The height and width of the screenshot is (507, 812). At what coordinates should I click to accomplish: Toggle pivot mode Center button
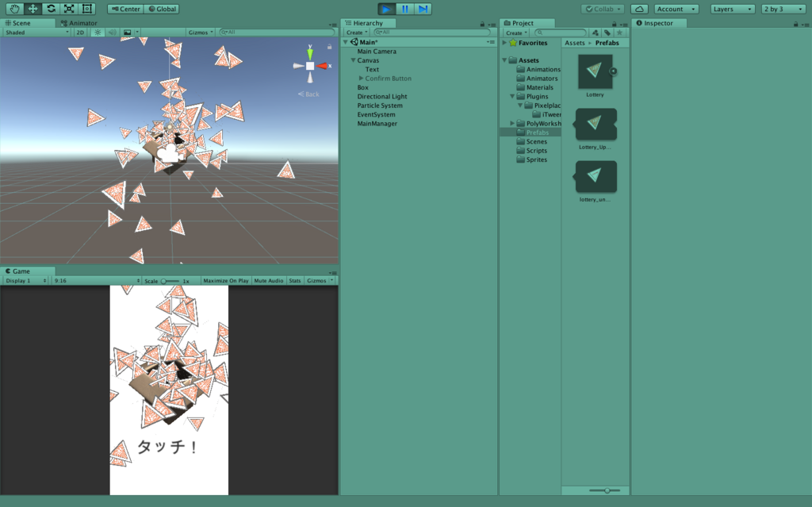tap(125, 9)
